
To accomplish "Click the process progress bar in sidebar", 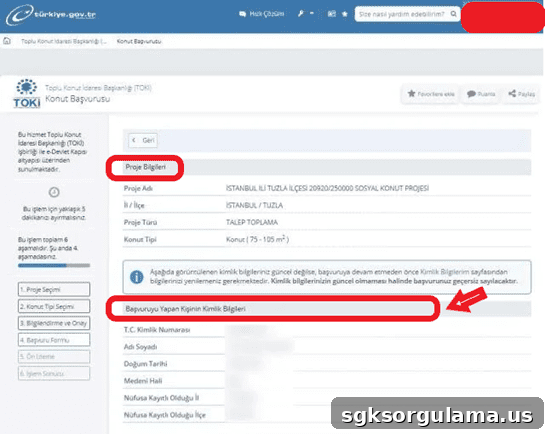I will pos(54,265).
